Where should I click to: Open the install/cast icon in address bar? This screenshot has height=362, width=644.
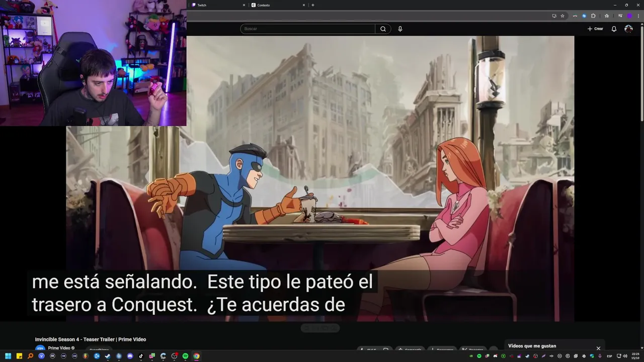tap(554, 16)
